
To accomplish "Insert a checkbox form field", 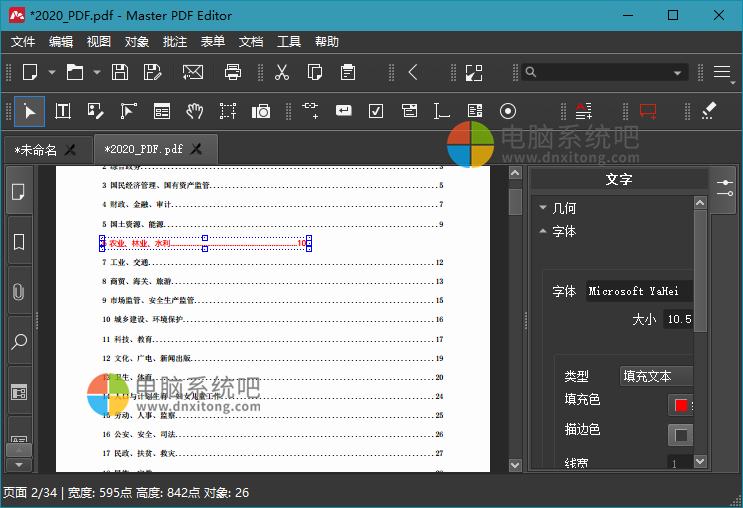I will click(x=376, y=111).
